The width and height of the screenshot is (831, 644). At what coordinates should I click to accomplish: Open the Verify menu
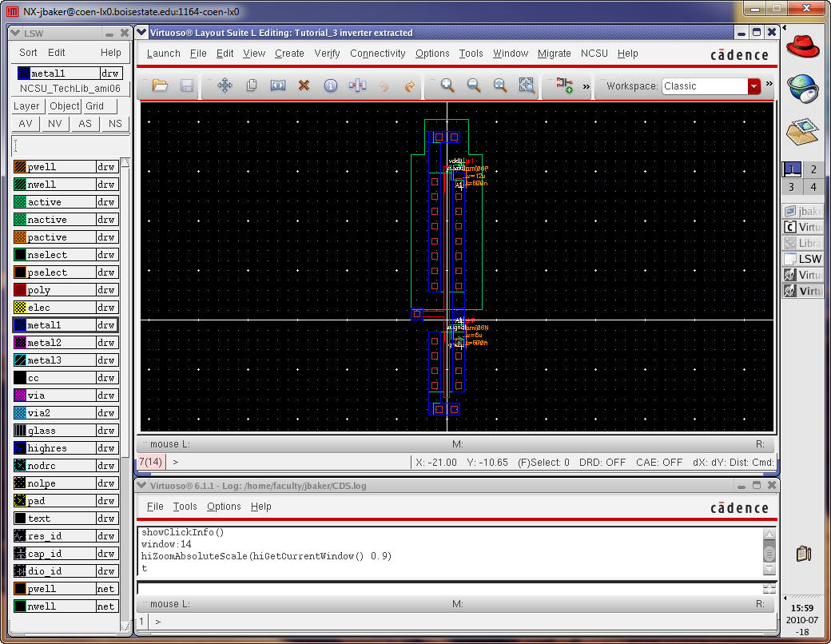pyautogui.click(x=327, y=54)
